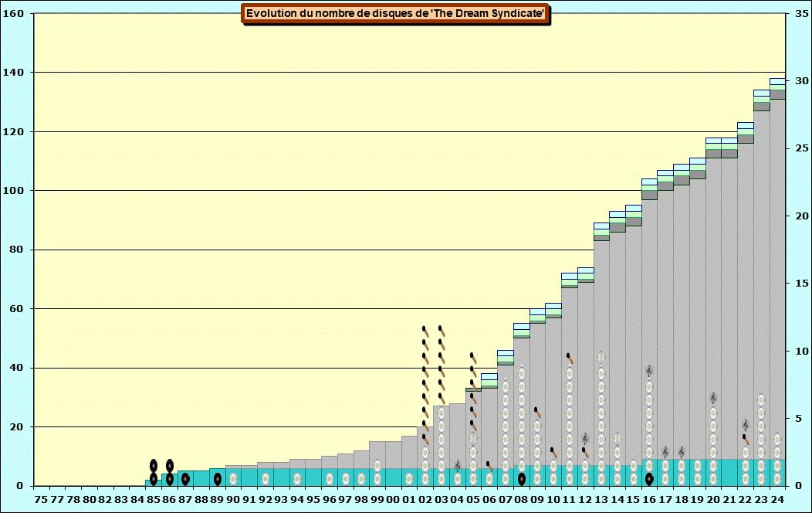812x513 pixels.
Task: Click the black vinyl icon in the 16 column
Action: pos(649,479)
